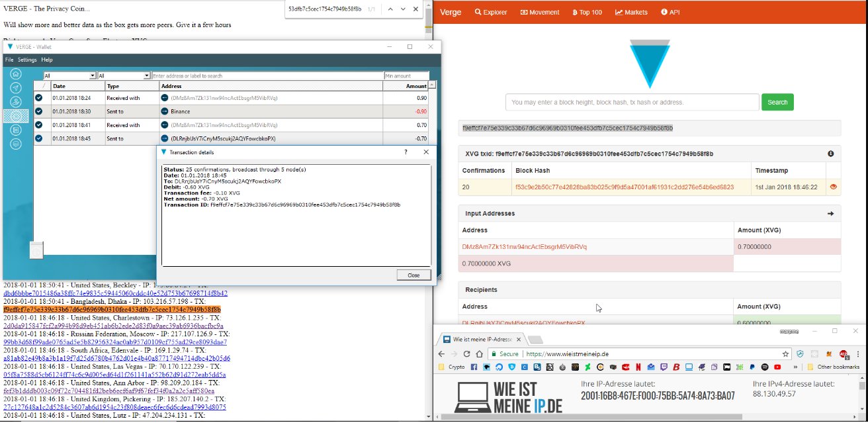Screen dimensions: 868x423
Task: Open the Netflix bookmark
Action: click(x=638, y=367)
